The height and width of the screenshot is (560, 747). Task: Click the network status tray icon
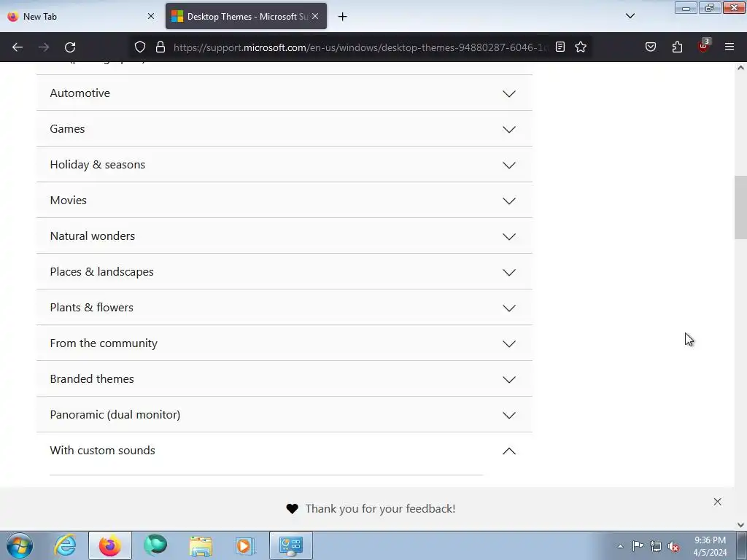point(656,546)
